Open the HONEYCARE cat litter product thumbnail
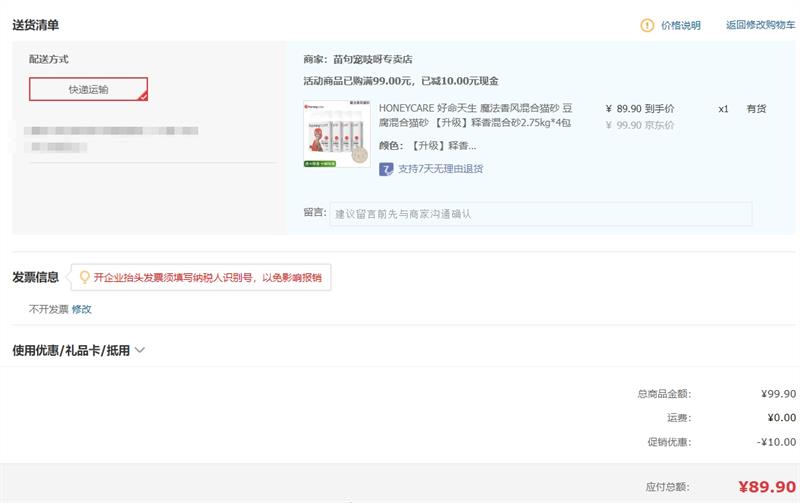Viewport: 800px width, 503px height. (x=335, y=133)
